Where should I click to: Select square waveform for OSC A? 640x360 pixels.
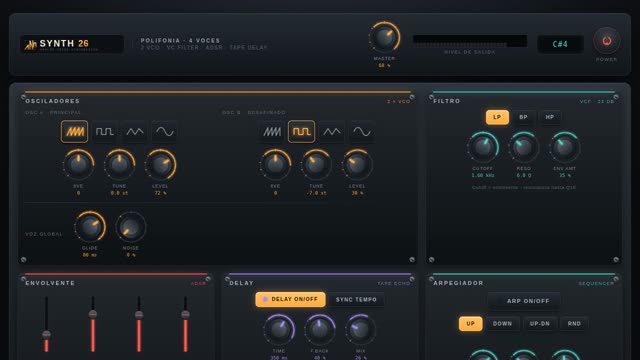[x=104, y=131]
